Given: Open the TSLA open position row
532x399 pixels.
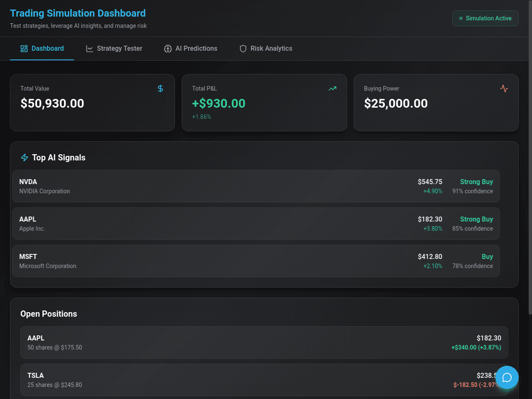Looking at the screenshot, I should (x=264, y=380).
